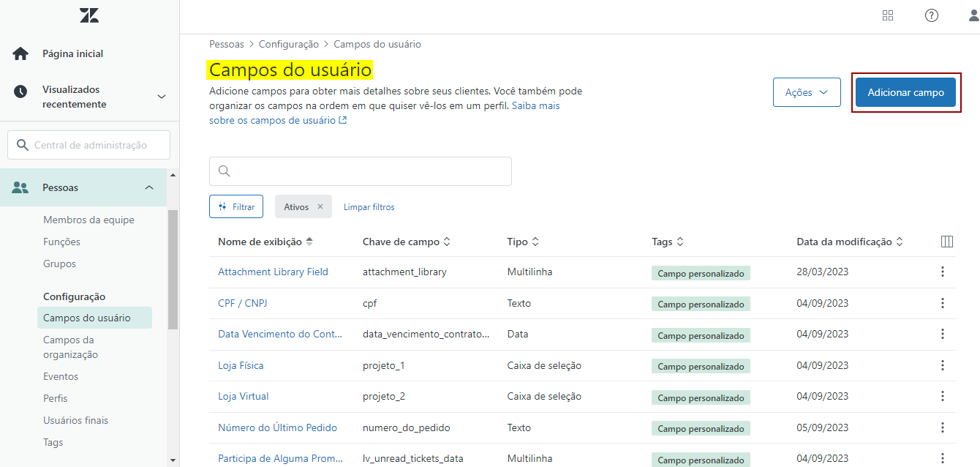
Task: Open the help question mark icon
Action: point(931,15)
